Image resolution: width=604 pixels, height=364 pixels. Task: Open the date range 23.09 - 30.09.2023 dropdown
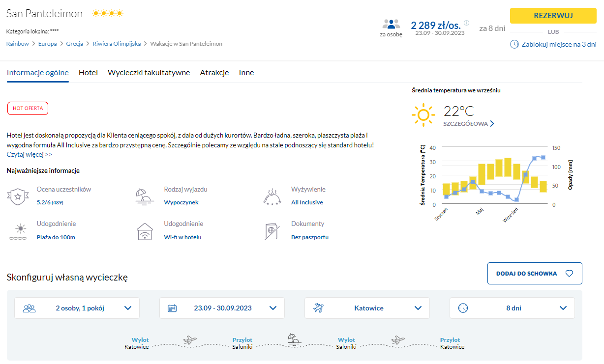(222, 308)
